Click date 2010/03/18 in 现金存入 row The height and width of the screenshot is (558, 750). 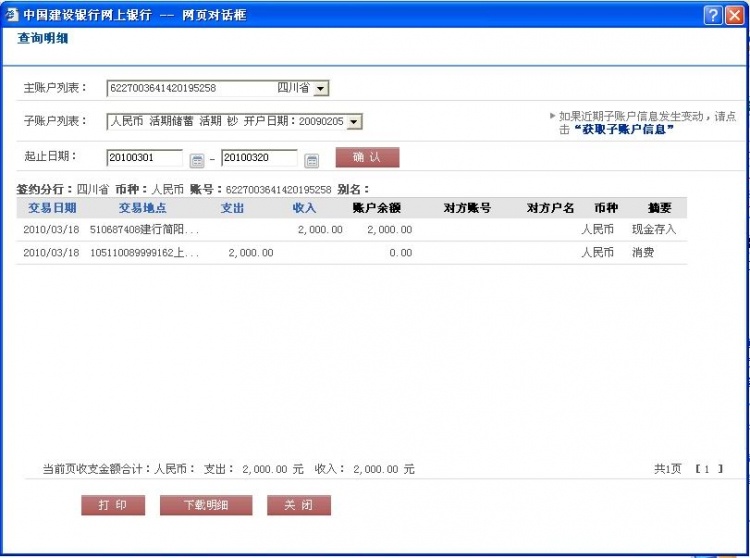point(51,230)
